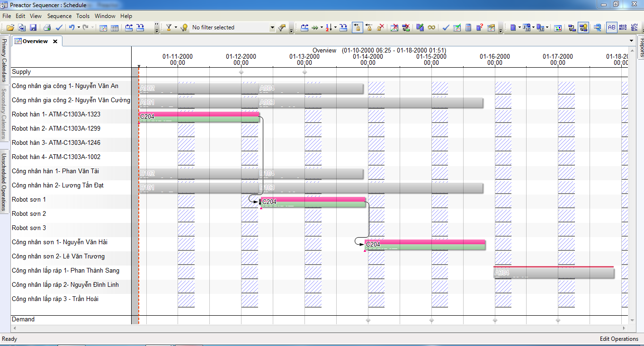
Task: Toggle the highlighted padlock lock-operations button
Action: point(358,28)
